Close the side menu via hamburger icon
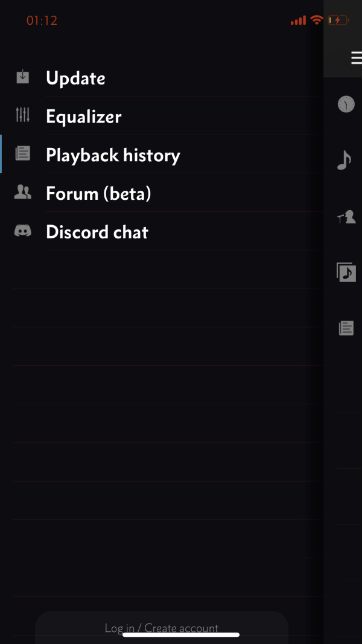362x644 pixels. coord(355,58)
